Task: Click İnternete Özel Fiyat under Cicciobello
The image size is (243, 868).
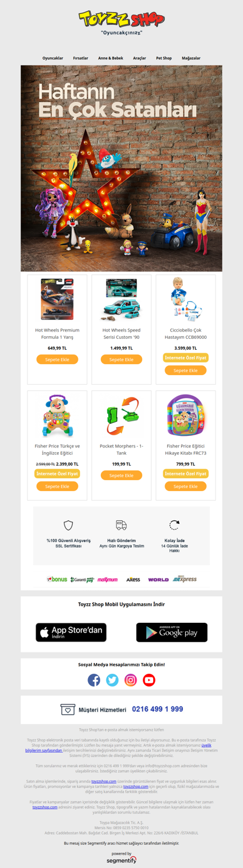Action: tap(186, 358)
